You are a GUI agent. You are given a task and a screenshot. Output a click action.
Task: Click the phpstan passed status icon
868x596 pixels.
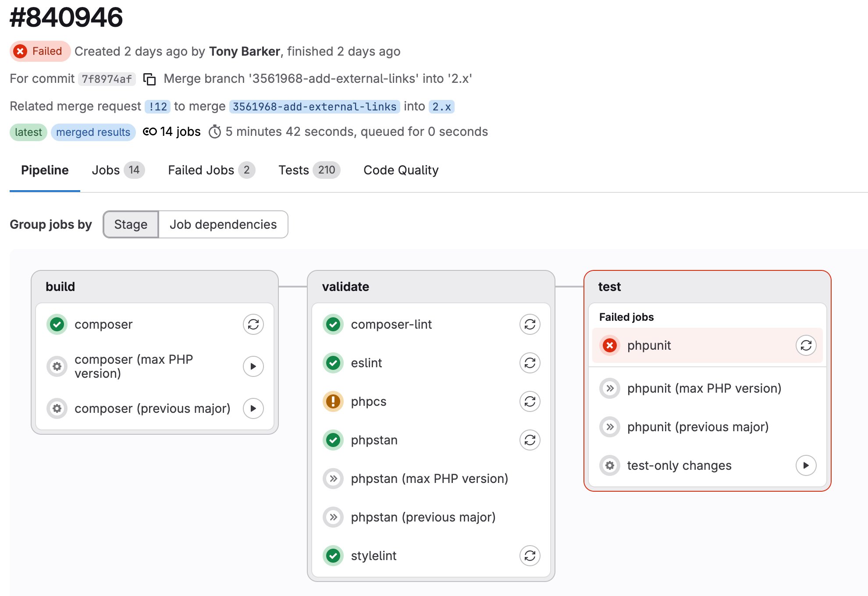coord(333,440)
